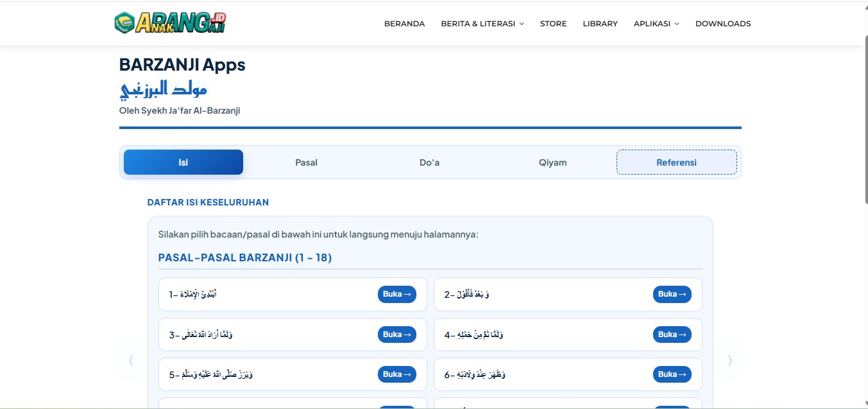Open pasal 6 using Buka
Image resolution: width=868 pixels, height=409 pixels.
[x=672, y=374]
